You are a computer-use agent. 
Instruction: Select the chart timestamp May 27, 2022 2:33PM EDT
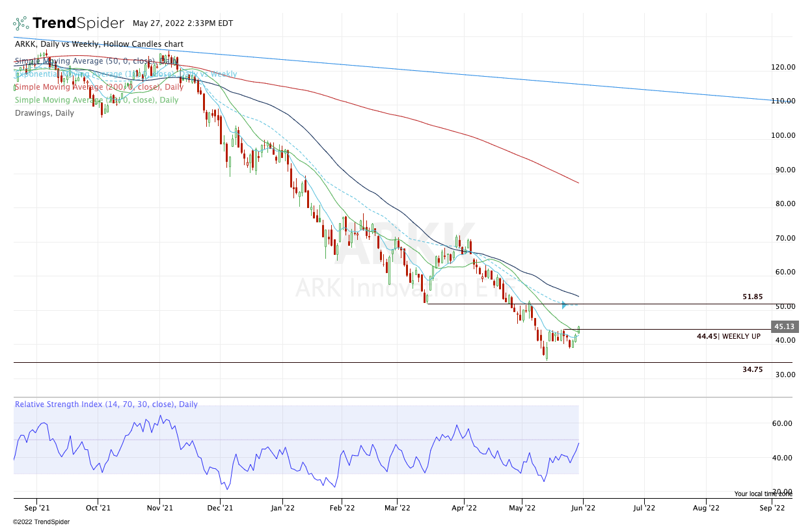point(182,23)
